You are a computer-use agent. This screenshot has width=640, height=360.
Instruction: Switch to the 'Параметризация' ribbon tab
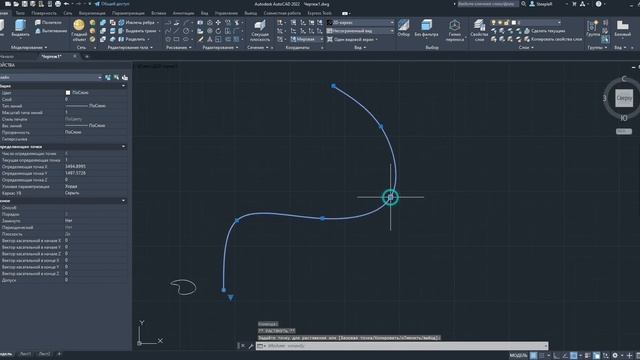[128, 13]
